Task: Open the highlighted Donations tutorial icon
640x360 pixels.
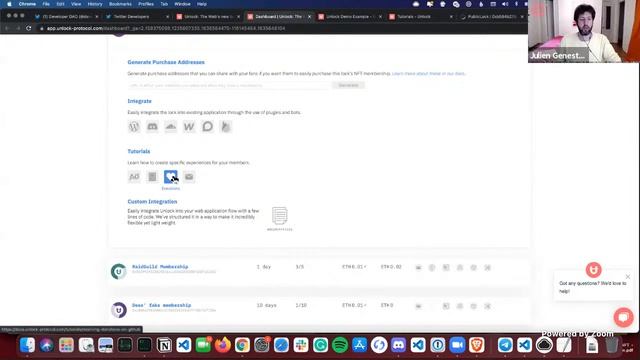Action: (171, 177)
